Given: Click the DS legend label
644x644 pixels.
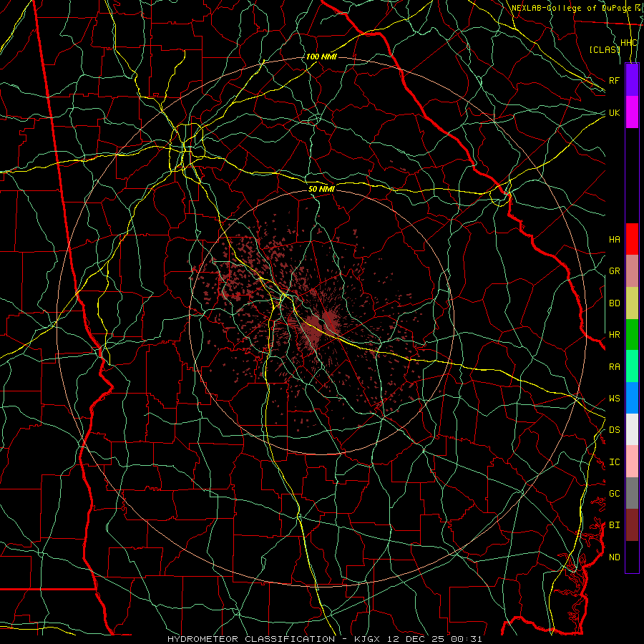Looking at the screenshot, I should pos(615,430).
